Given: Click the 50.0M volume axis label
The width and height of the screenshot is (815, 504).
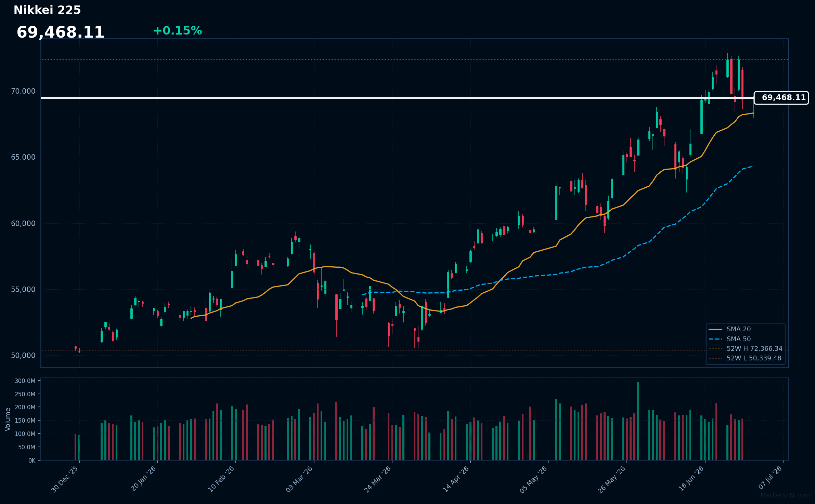Looking at the screenshot, I should click(x=27, y=447).
